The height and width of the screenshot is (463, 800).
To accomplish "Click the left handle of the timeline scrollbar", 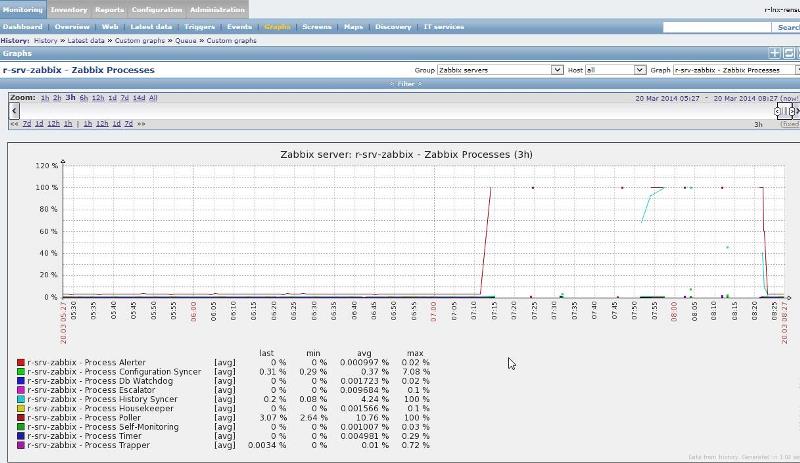I will (778, 111).
